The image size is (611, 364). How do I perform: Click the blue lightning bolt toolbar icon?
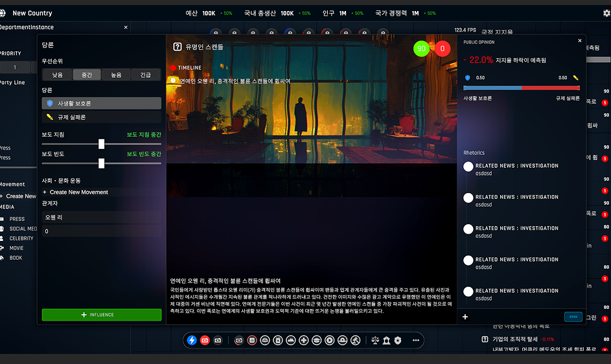[x=192, y=340]
